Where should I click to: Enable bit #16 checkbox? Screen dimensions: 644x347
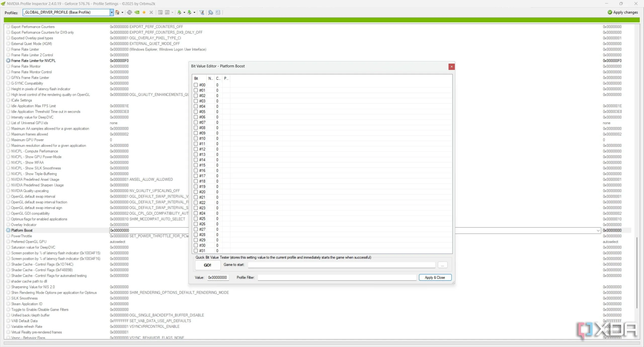[196, 170]
